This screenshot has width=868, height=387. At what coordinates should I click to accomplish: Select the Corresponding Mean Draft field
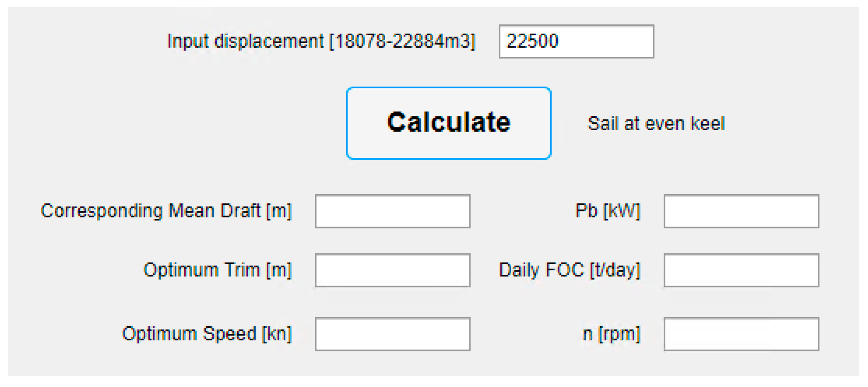392,211
